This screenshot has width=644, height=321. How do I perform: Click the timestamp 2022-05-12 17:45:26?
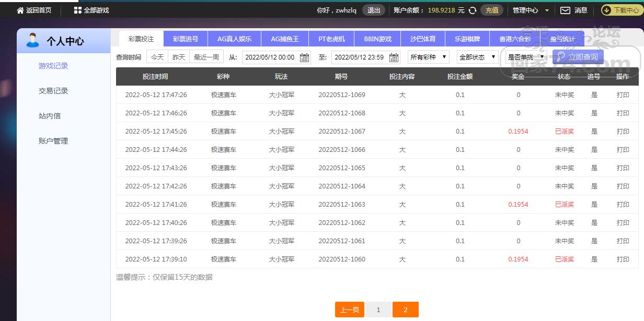pyautogui.click(x=156, y=132)
